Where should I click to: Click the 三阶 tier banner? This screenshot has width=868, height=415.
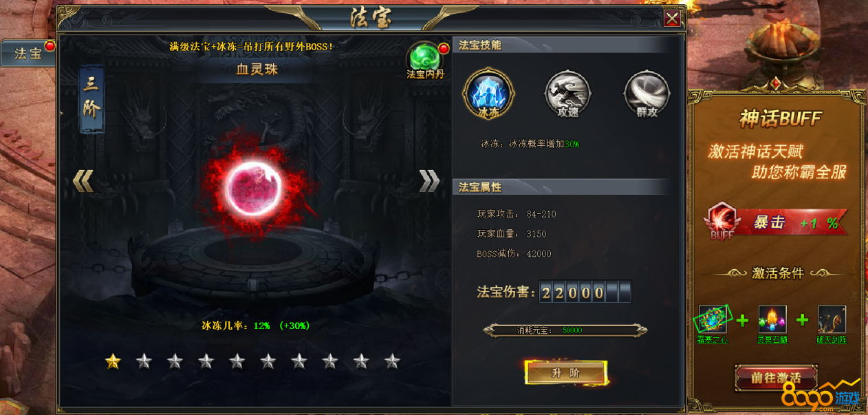(x=91, y=100)
